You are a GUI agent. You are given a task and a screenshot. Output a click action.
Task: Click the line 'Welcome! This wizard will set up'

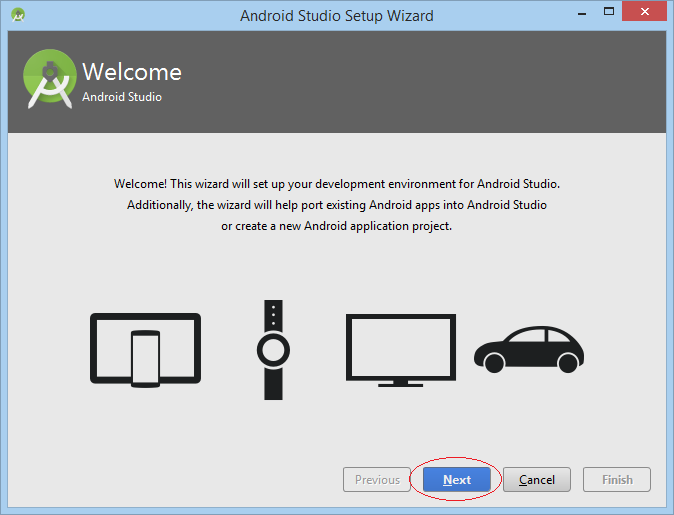(337, 184)
